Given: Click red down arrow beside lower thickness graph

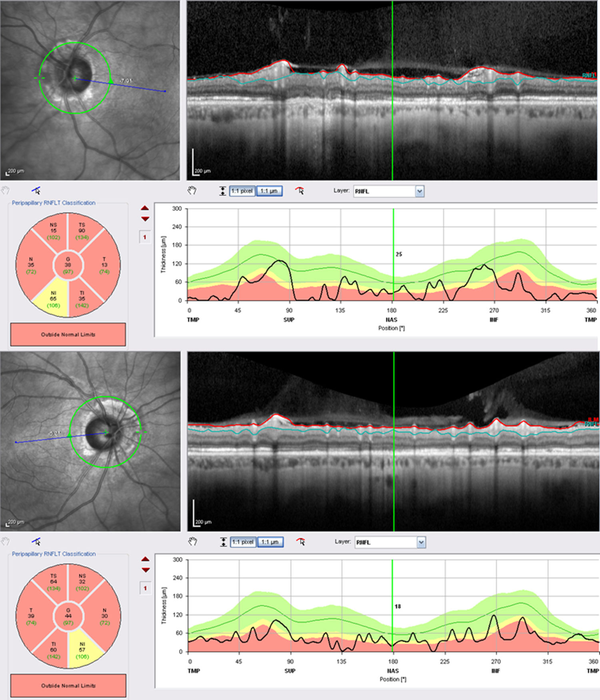Looking at the screenshot, I should click(145, 570).
